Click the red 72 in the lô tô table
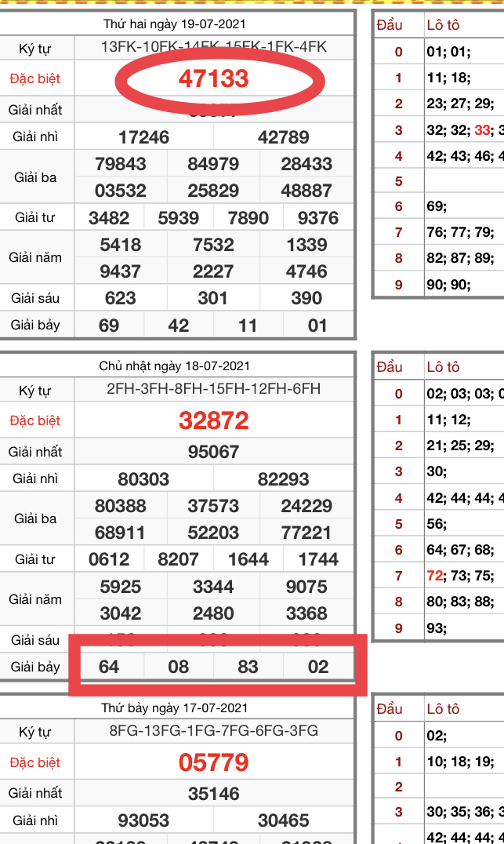Screen dimensions: 504x844 435,576
